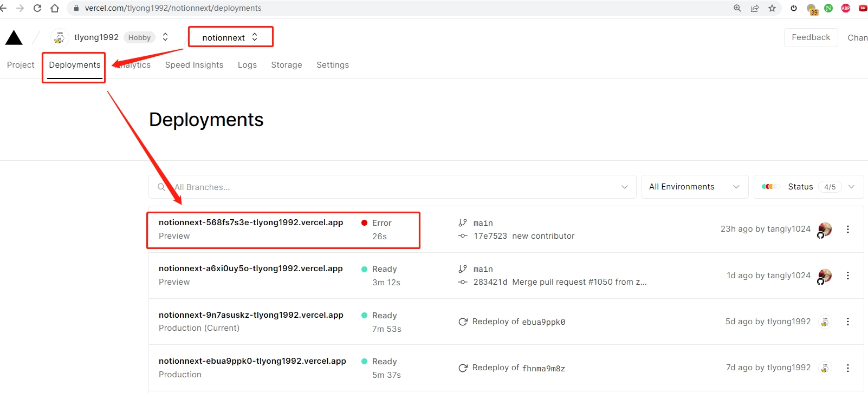Open the tangly1024 avatar on the 23h ago row
Screen dimensions: 868x393
click(825, 230)
